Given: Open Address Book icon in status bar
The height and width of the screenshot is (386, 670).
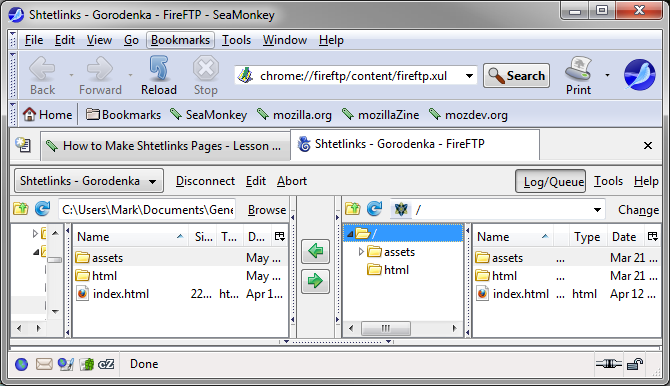Looking at the screenshot, I should (87, 364).
